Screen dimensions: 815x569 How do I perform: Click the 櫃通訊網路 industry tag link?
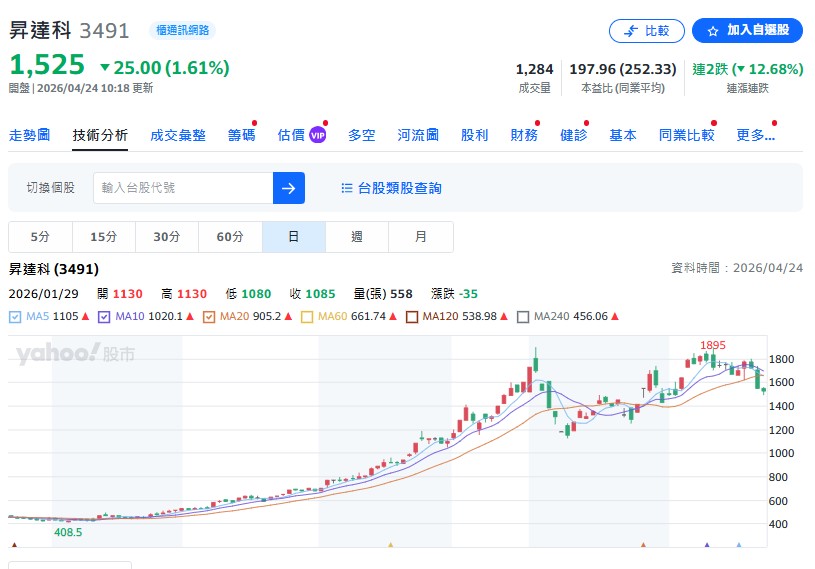[x=182, y=31]
